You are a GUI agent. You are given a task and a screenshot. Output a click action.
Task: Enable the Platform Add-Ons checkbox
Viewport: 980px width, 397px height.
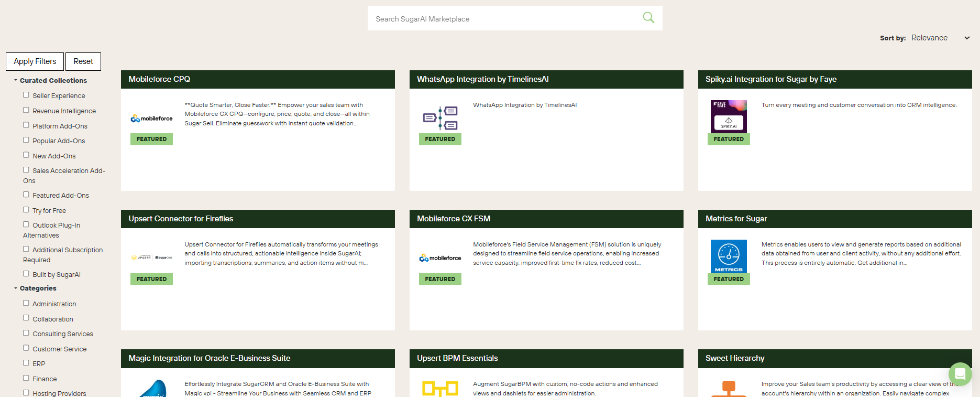26,125
